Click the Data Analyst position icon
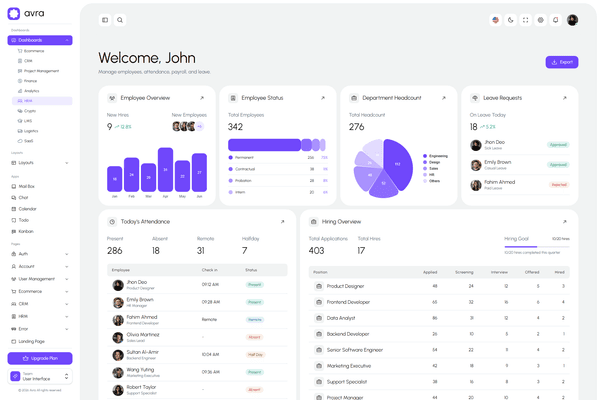 319,318
